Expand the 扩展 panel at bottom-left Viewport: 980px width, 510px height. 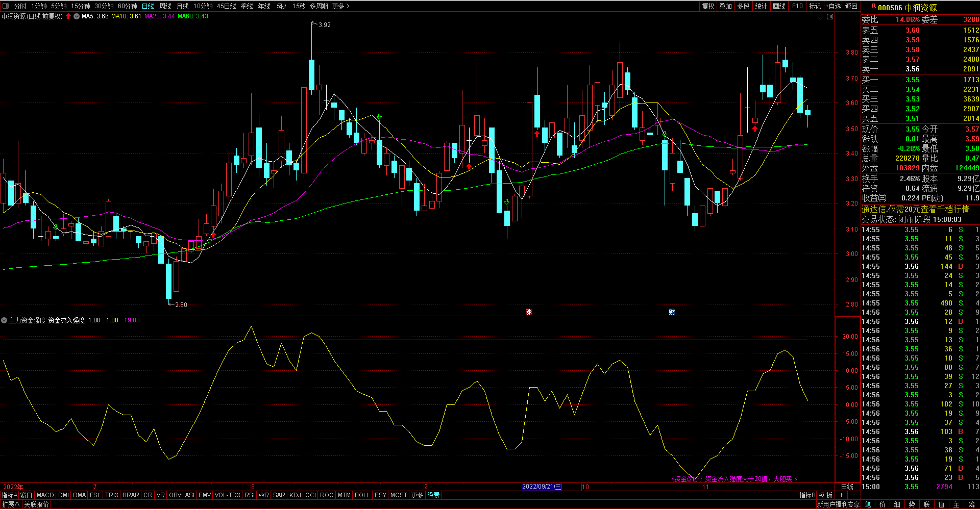[x=10, y=504]
